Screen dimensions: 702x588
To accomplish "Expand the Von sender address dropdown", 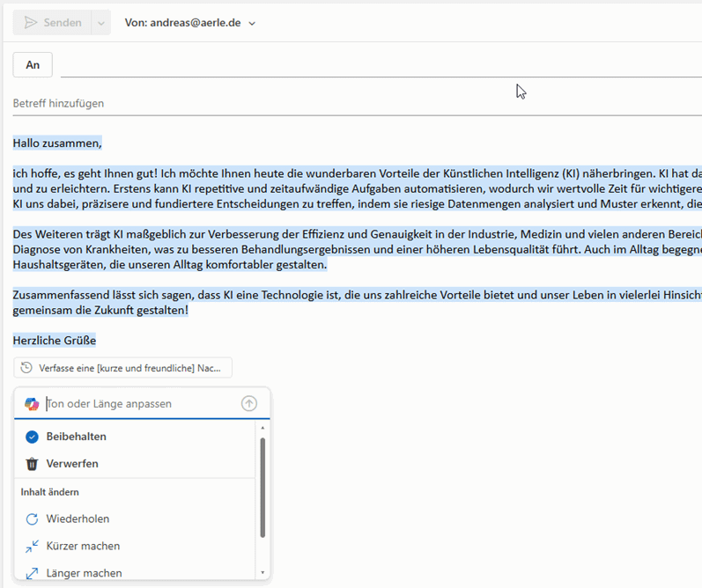I will [x=252, y=24].
